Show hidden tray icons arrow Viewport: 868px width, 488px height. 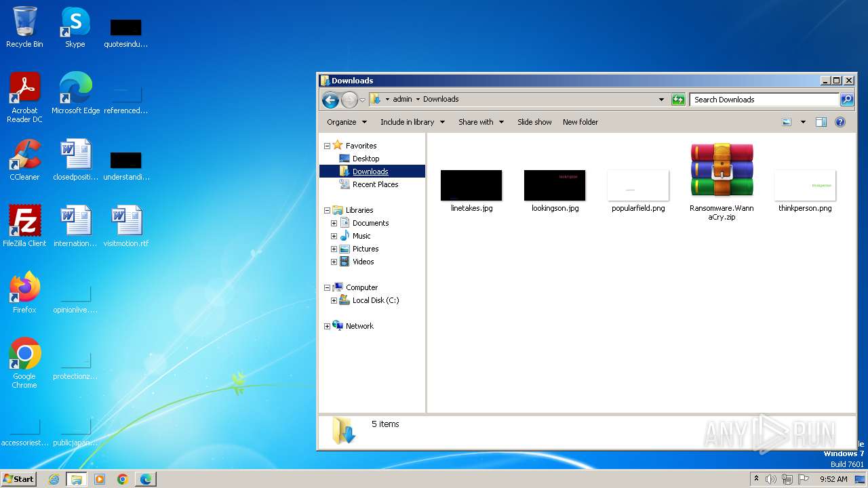(x=756, y=479)
